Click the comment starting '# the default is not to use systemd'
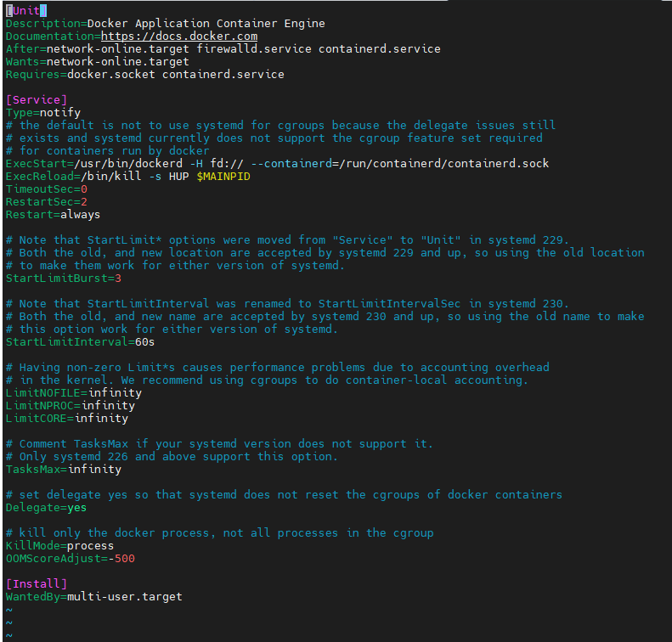Screen dimensions: 672x642 280,126
